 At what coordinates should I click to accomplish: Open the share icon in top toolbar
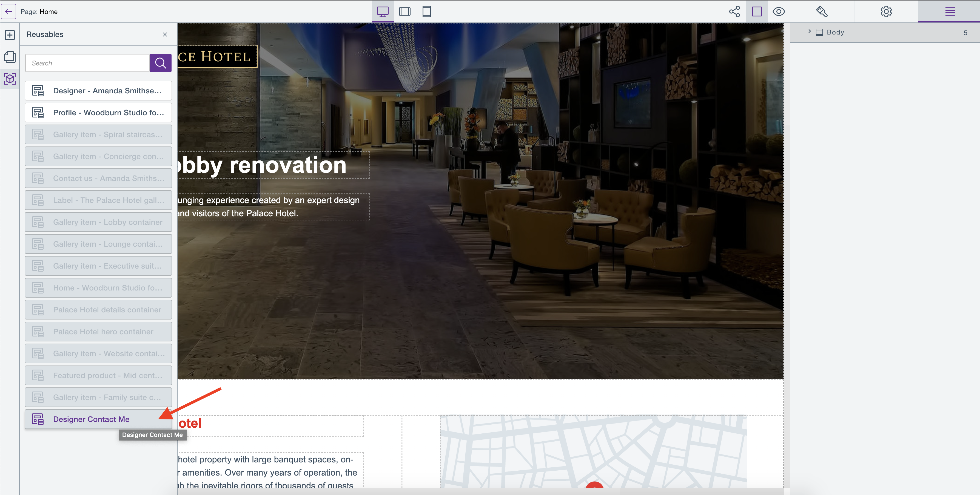pyautogui.click(x=734, y=11)
